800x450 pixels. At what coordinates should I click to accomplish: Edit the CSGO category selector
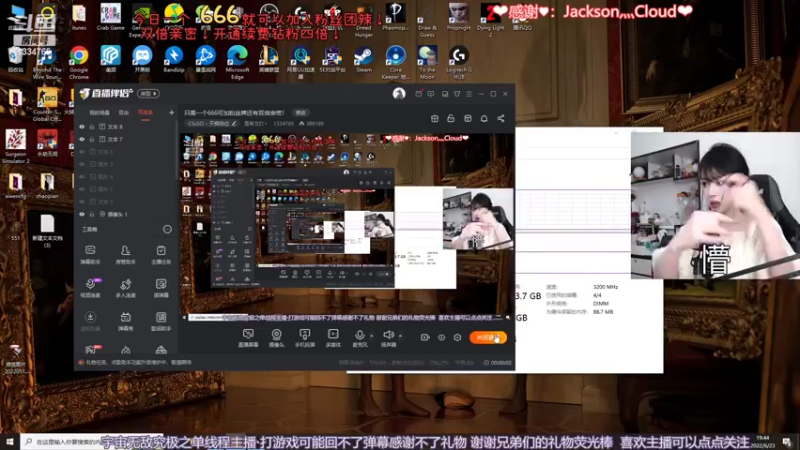click(x=211, y=123)
